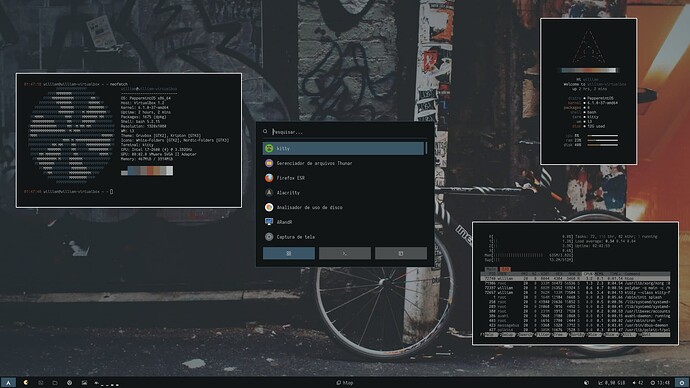Select the avahi-daemon process row in htop
The height and width of the screenshot is (388, 690).
click(x=575, y=316)
